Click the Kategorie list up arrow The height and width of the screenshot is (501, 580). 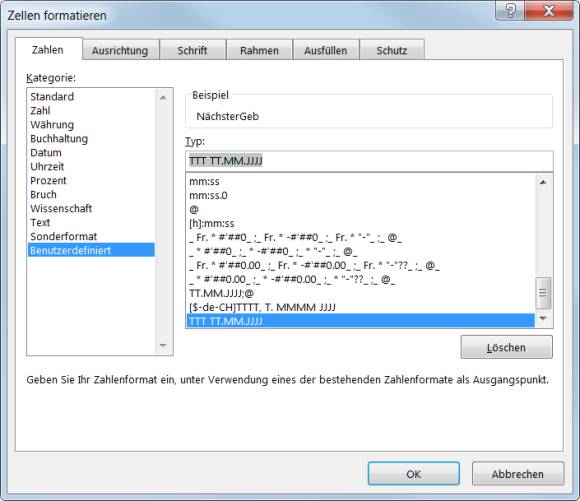pyautogui.click(x=163, y=98)
